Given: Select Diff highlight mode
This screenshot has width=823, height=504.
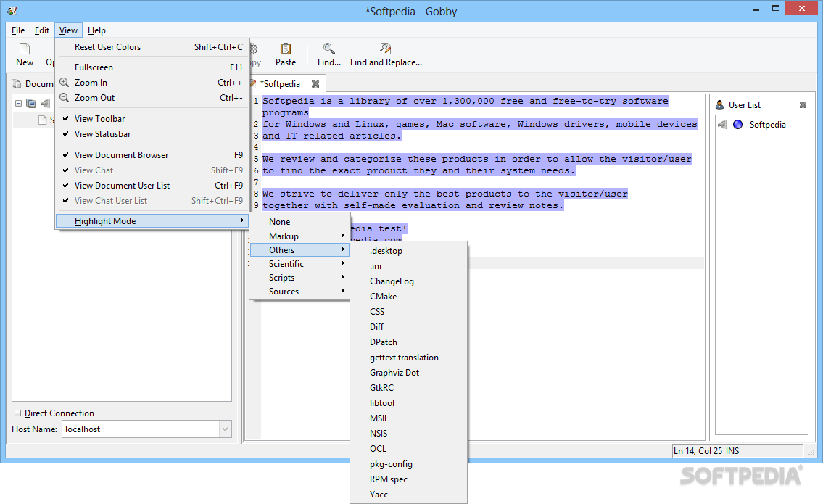Looking at the screenshot, I should click(408, 327).
